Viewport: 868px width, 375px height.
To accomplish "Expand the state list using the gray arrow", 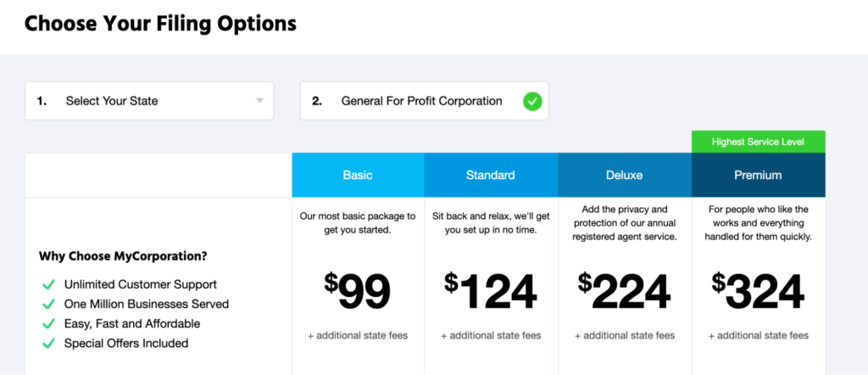I will (x=259, y=101).
